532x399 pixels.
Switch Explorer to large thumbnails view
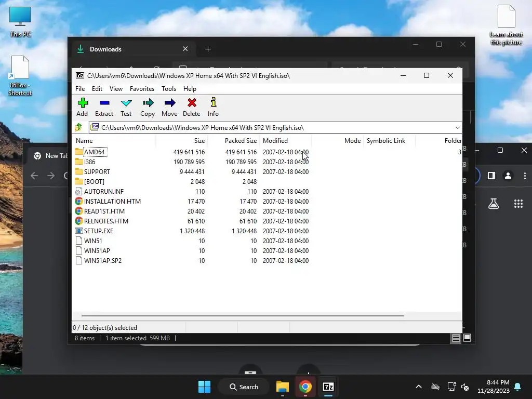[x=467, y=338]
